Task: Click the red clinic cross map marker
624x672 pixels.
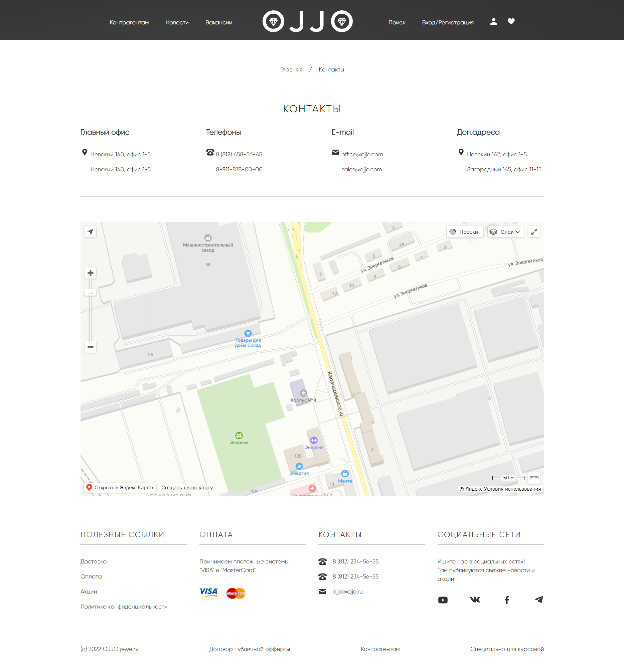Action: pos(312,488)
